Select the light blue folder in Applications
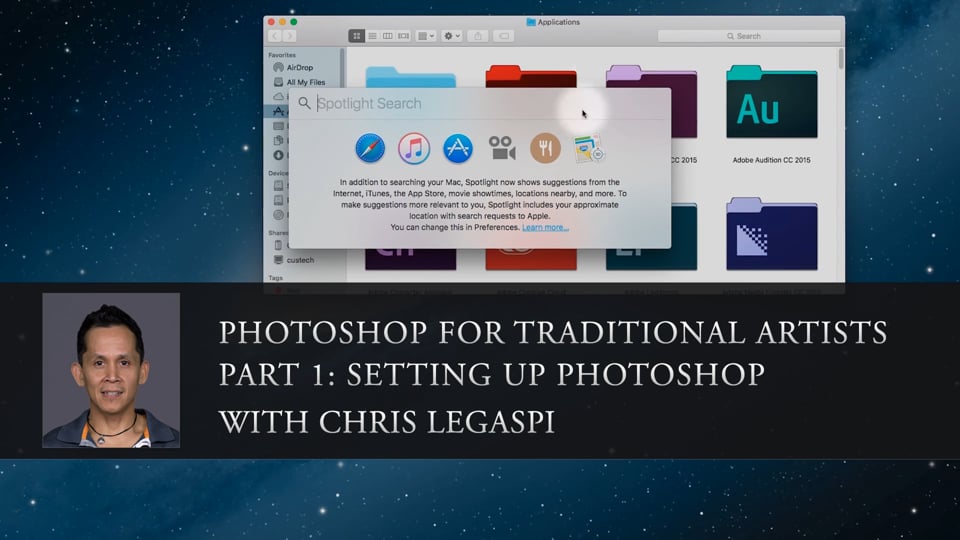This screenshot has height=540, width=960. [x=410, y=78]
